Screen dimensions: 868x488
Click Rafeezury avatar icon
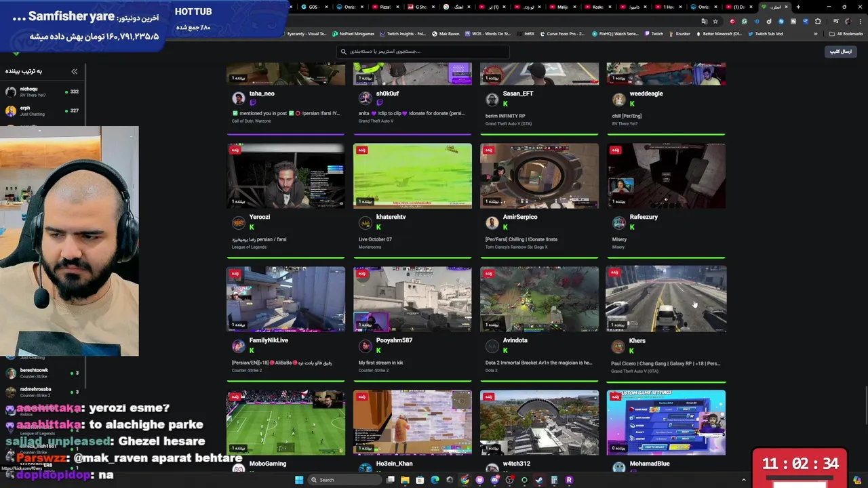coord(618,222)
